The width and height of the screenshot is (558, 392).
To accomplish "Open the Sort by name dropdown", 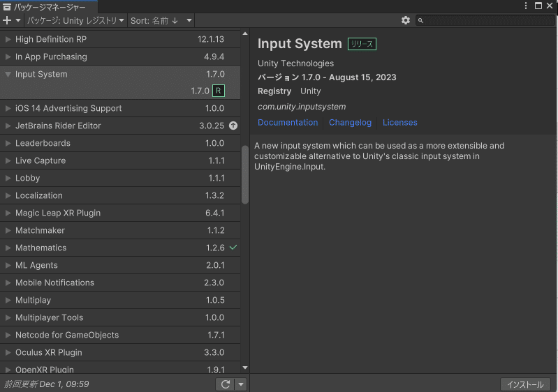I will [161, 21].
